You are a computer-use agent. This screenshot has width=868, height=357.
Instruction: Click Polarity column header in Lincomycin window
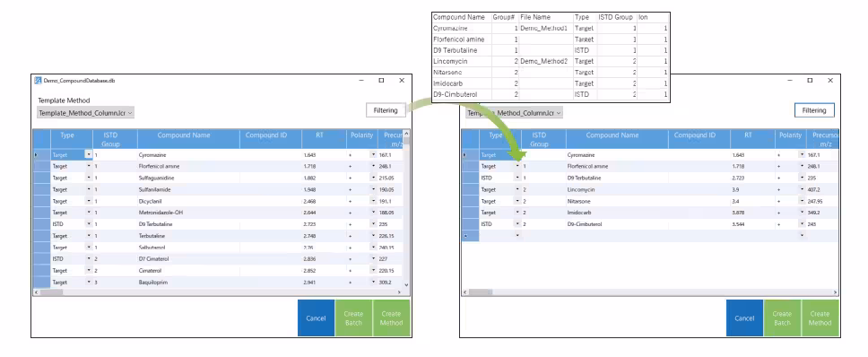pyautogui.click(x=790, y=139)
